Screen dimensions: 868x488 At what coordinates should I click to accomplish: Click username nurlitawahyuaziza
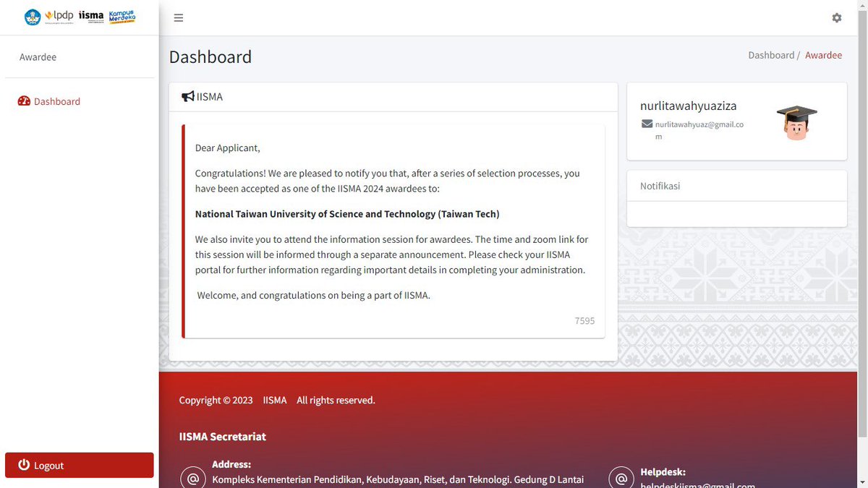coord(689,106)
